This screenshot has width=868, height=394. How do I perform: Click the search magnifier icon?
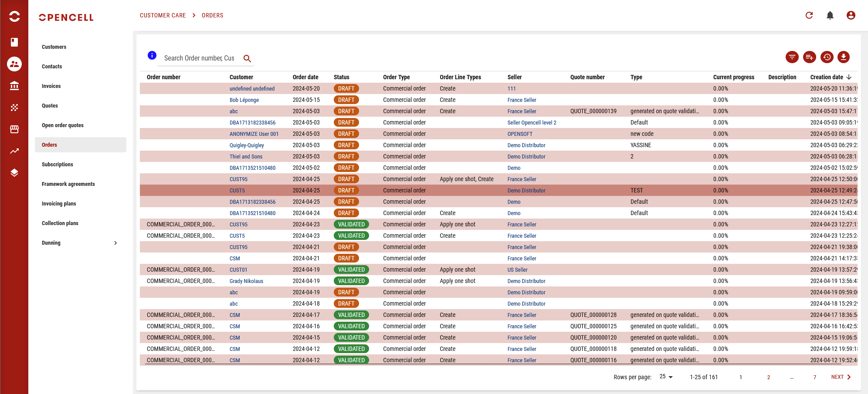(247, 58)
